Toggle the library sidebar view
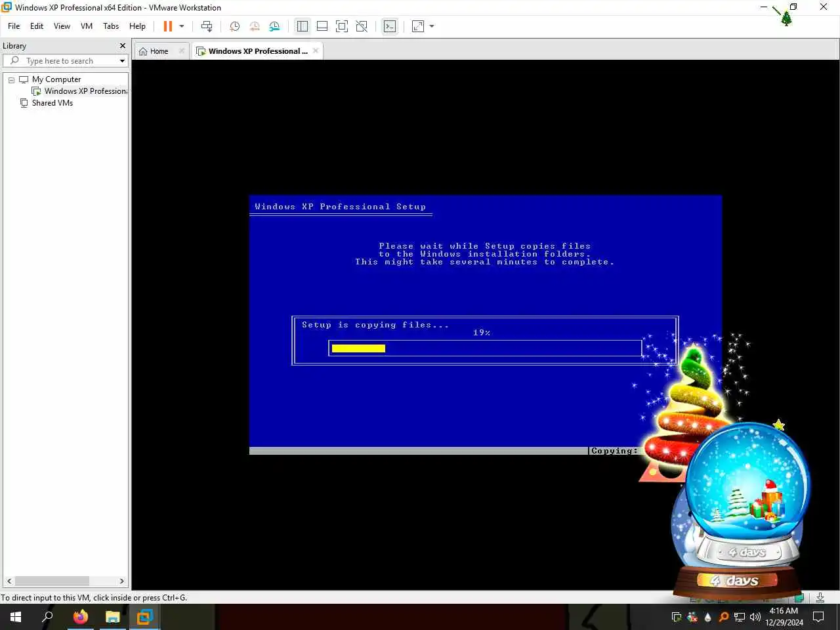The height and width of the screenshot is (630, 840). 303,26
